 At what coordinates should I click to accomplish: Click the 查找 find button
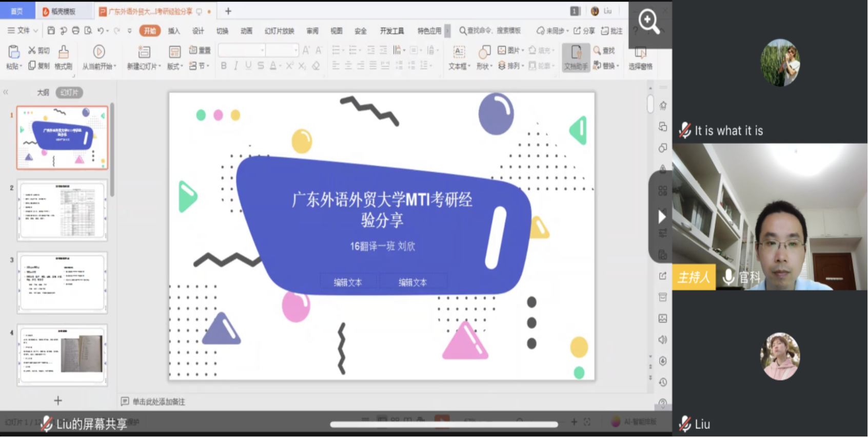point(604,50)
